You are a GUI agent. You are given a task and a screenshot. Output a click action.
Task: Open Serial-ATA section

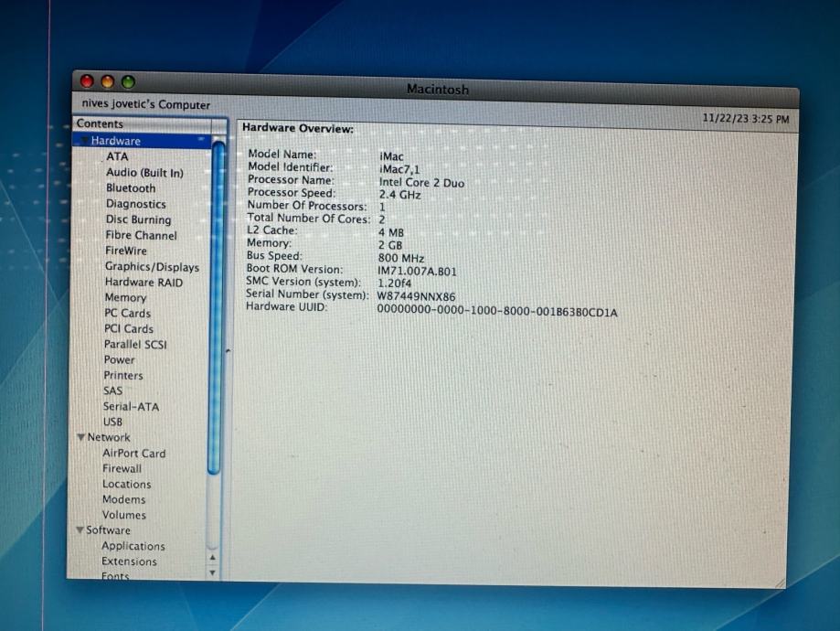(131, 406)
